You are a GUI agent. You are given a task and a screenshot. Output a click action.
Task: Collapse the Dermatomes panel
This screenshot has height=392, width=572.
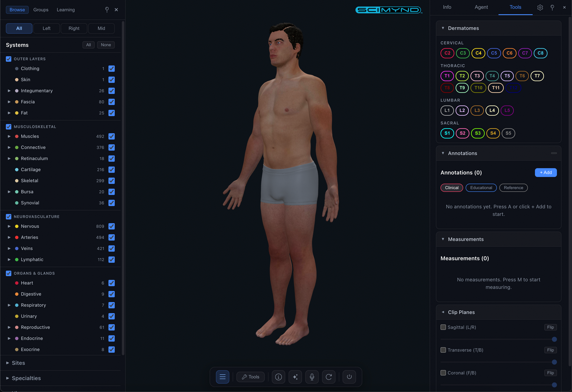[x=443, y=28]
